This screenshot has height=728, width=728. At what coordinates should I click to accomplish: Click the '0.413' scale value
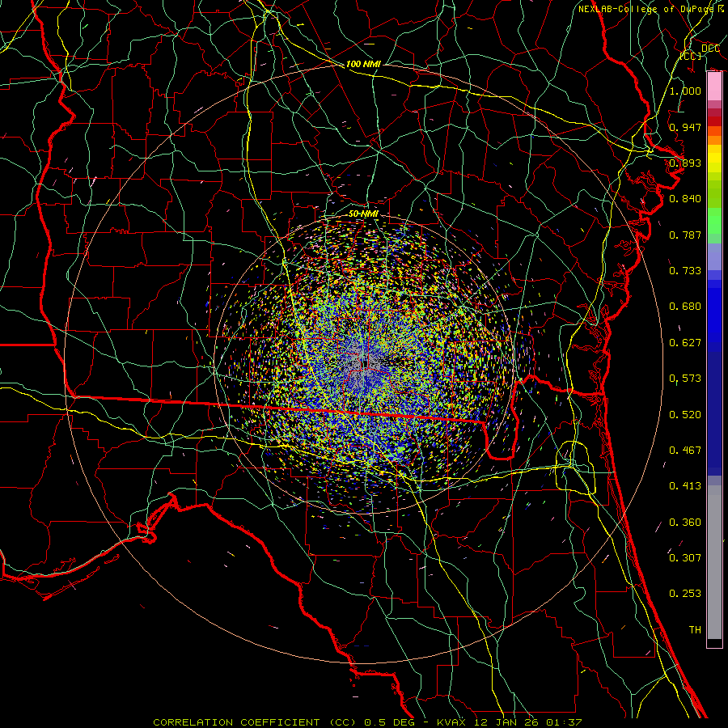click(x=685, y=486)
